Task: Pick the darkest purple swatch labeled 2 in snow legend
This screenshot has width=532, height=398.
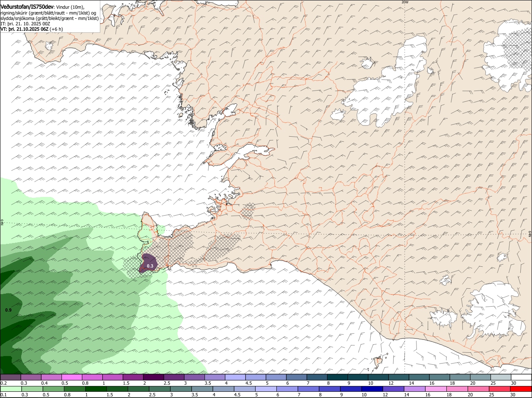Action: coord(153,377)
